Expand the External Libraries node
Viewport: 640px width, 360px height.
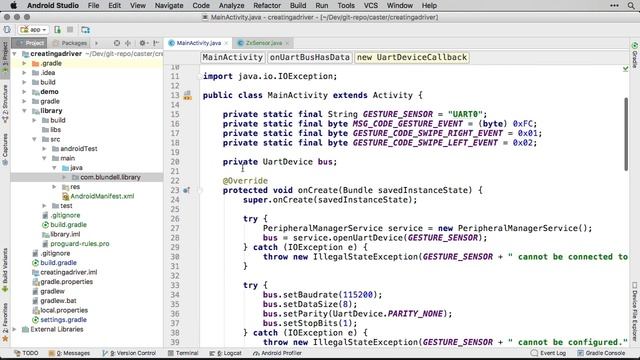15,329
